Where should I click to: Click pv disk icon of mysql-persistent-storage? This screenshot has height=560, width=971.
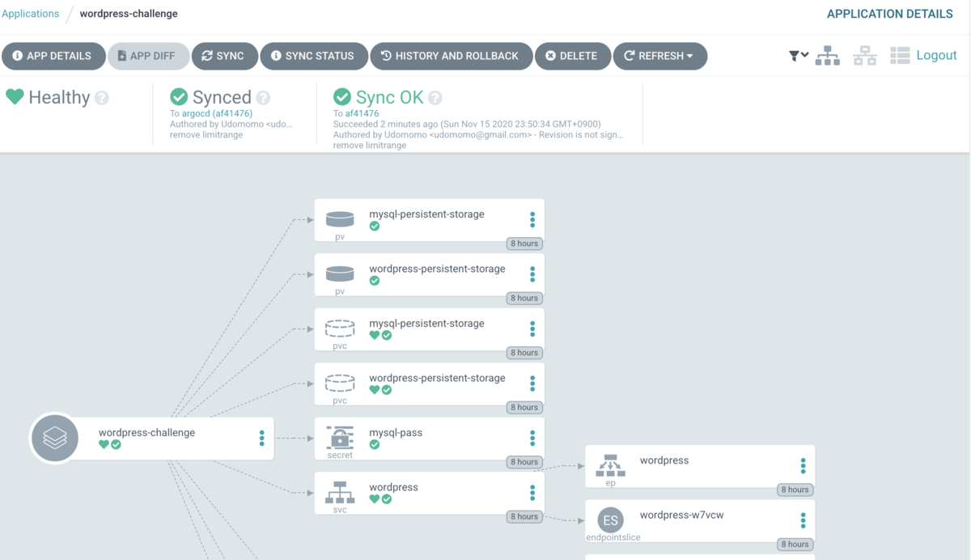pyautogui.click(x=340, y=219)
